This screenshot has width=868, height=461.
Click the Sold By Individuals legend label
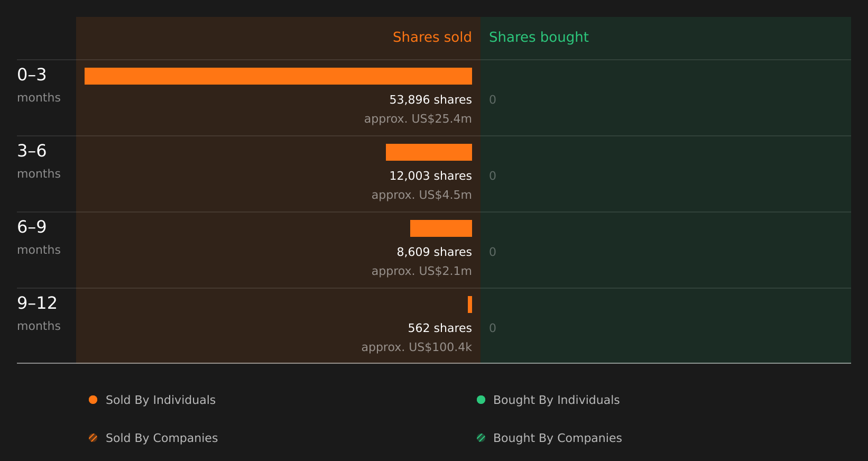point(161,400)
